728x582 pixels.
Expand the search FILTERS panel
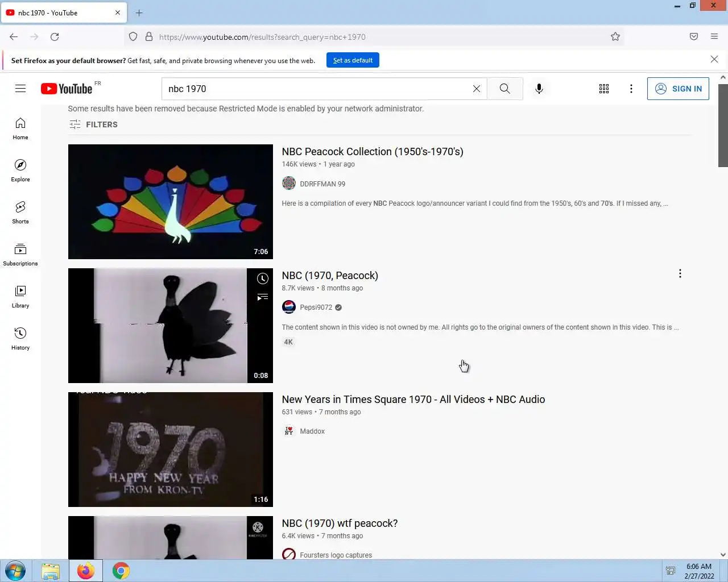[94, 124]
